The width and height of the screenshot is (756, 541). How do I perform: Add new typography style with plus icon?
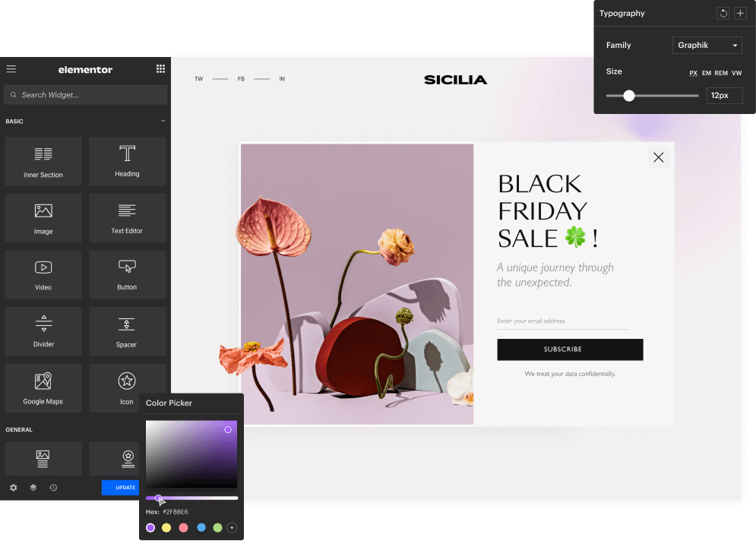740,13
